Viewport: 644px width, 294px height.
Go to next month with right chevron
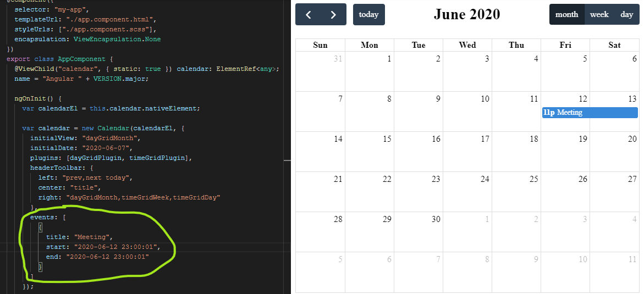333,14
